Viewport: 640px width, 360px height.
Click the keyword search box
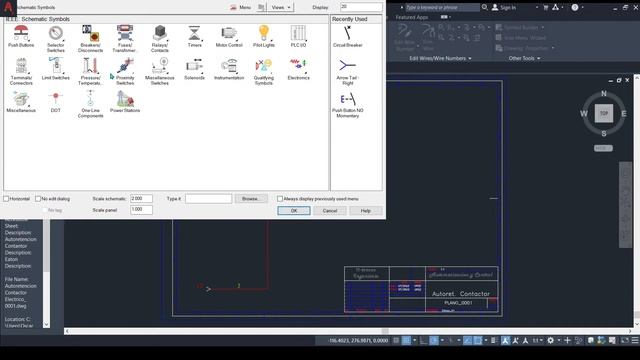pyautogui.click(x=442, y=7)
